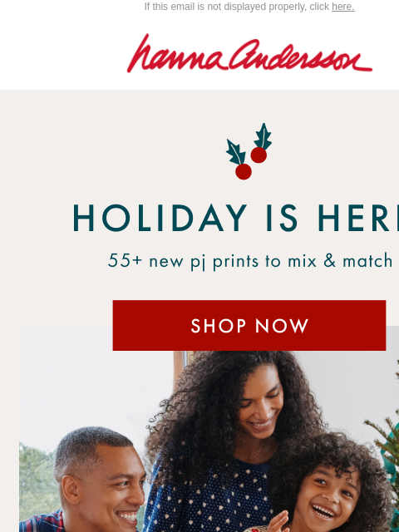The height and width of the screenshot is (532, 399).
Task: Click the word 'hanna' in the logo
Action: pyautogui.click(x=176, y=53)
